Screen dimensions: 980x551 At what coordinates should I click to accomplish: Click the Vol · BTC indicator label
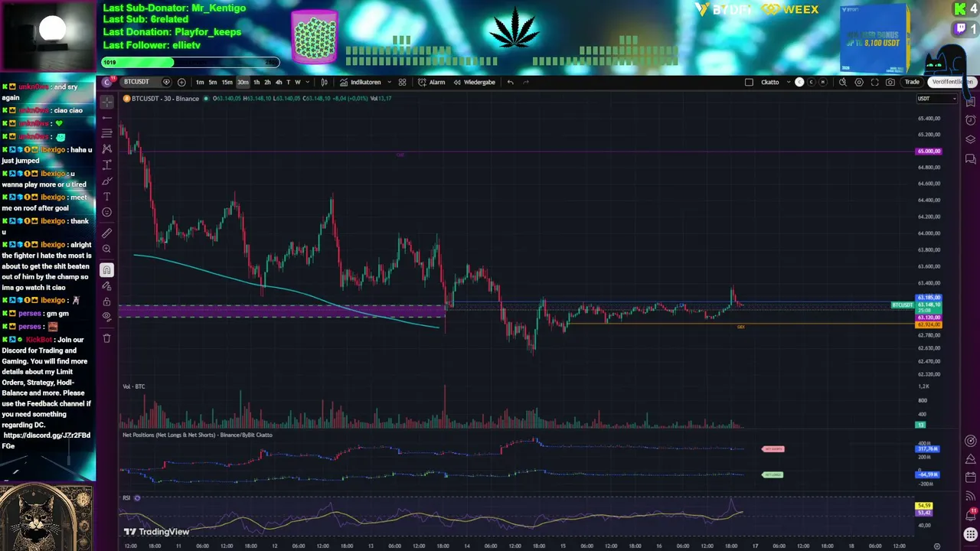point(134,386)
